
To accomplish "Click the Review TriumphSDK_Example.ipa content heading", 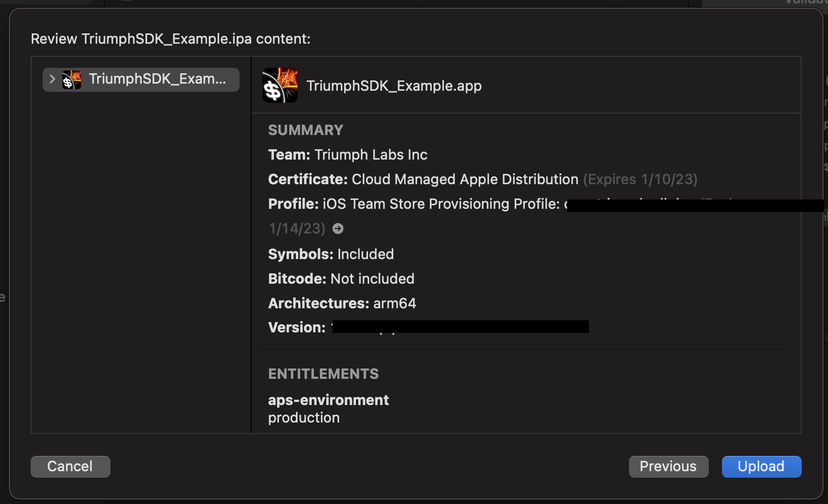I will 171,39.
